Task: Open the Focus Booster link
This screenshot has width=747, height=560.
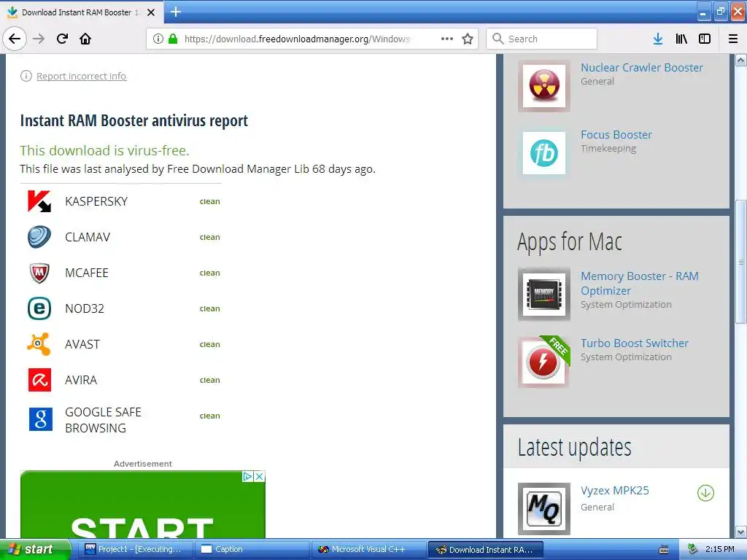Action: (616, 135)
